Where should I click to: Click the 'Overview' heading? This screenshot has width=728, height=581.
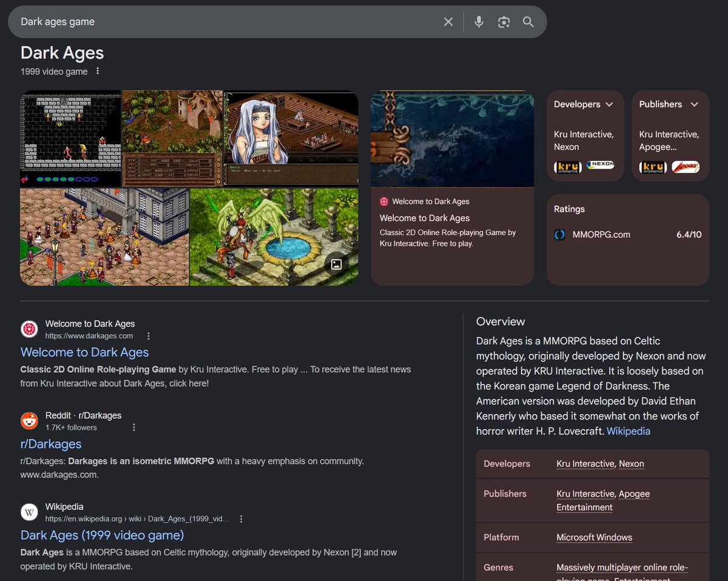click(500, 322)
